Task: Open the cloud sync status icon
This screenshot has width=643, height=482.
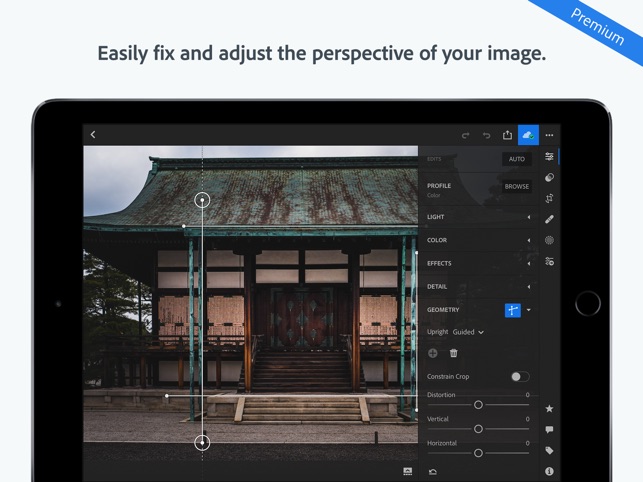Action: [528, 135]
